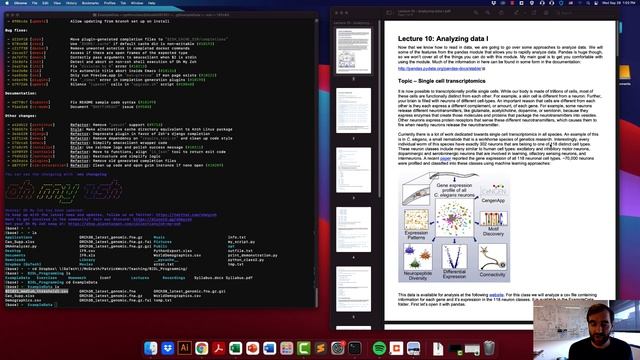Open the Edit menu
This screenshot has width=640, height=360.
tap(45, 3)
